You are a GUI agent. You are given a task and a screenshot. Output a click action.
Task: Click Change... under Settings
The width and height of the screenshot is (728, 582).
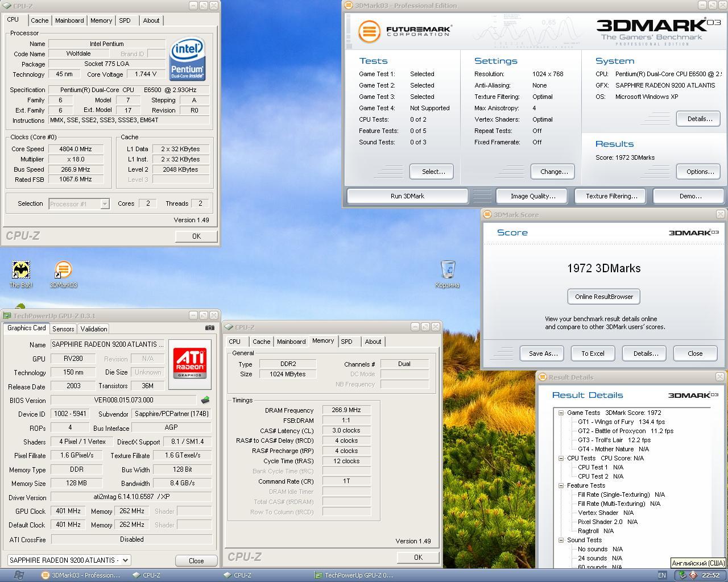[x=553, y=172]
